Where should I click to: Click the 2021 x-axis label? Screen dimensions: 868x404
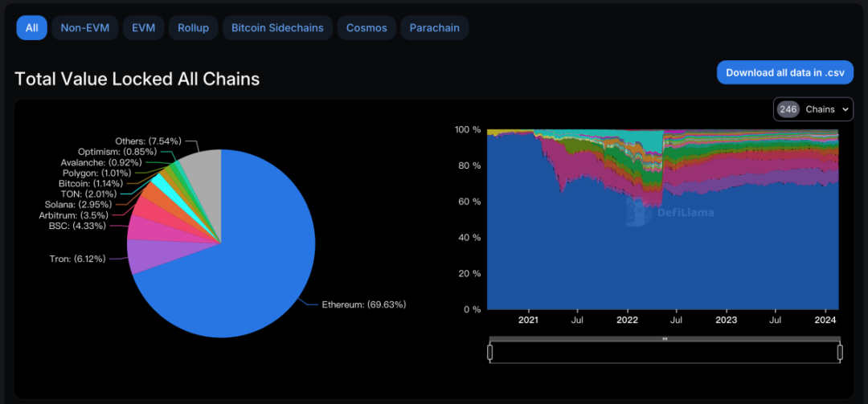529,320
